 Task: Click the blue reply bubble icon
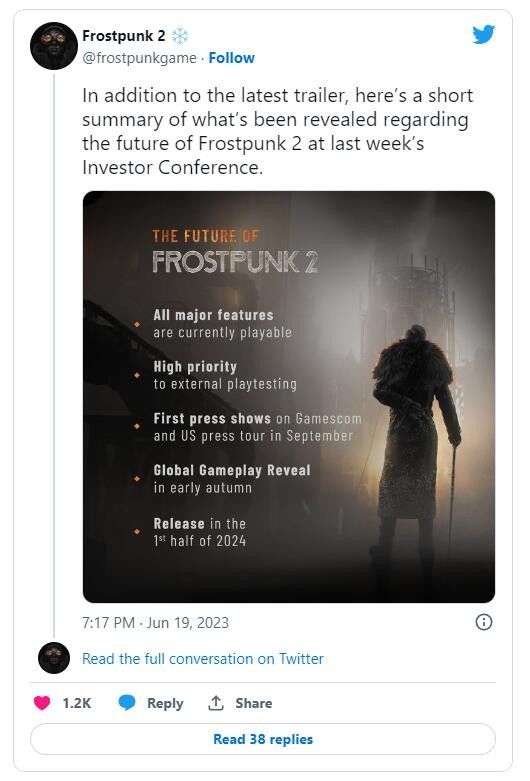pyautogui.click(x=127, y=703)
